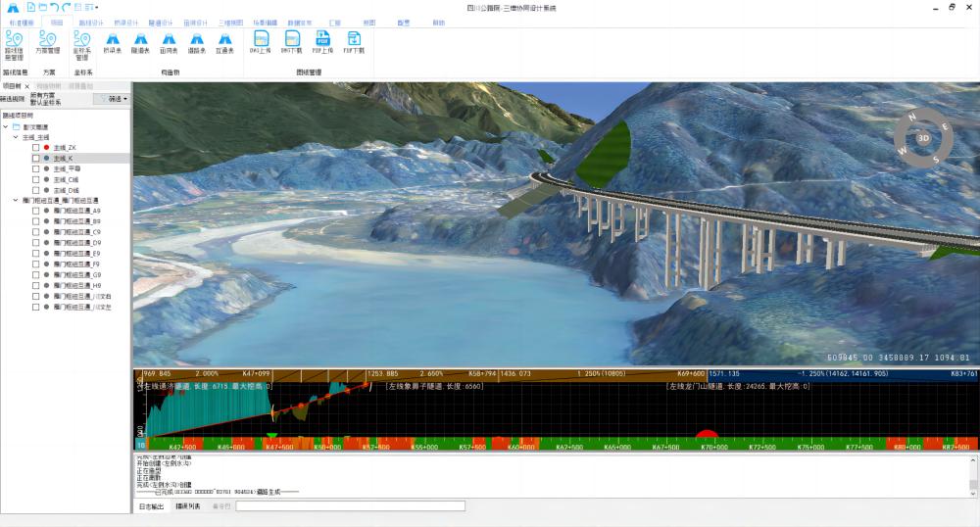Click the red marker on profile strip
The height and width of the screenshot is (527, 980).
point(707,434)
